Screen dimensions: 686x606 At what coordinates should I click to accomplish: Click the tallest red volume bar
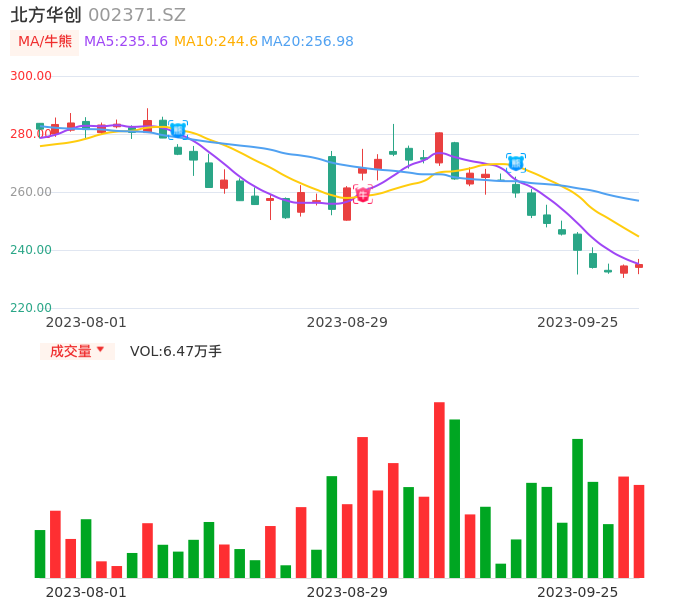coord(439,490)
